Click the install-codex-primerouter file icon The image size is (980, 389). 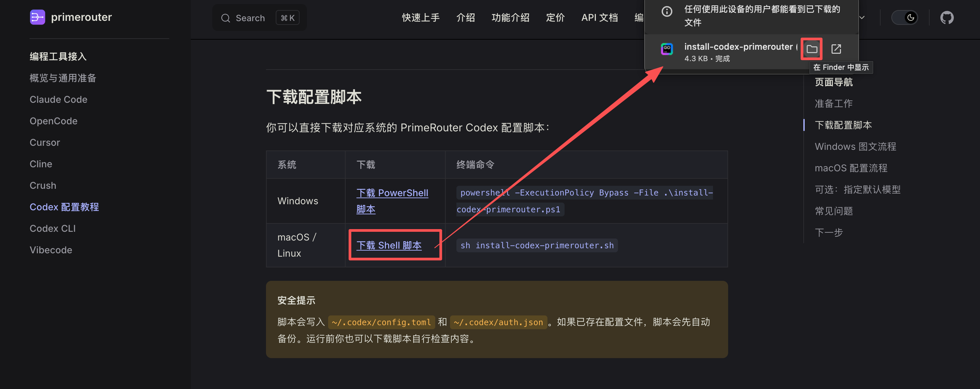[x=667, y=49]
